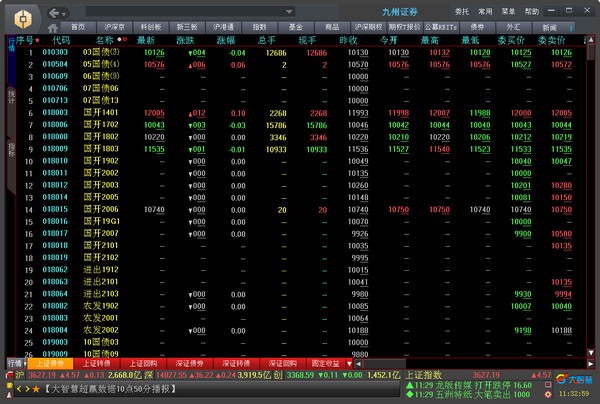Click the red star next to 序号
Image resolution: width=600 pixels, height=404 pixels.
point(37,40)
